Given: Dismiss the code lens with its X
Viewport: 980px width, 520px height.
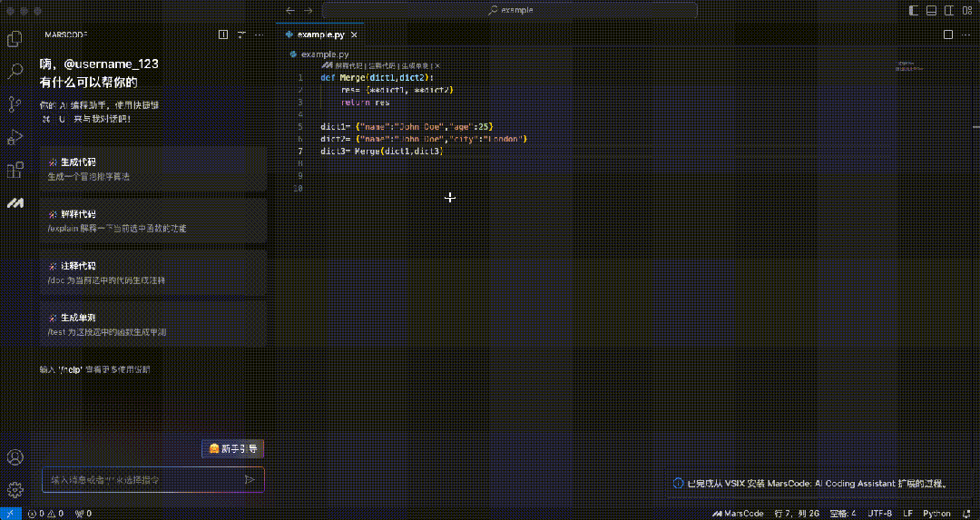Looking at the screenshot, I should pyautogui.click(x=437, y=65).
